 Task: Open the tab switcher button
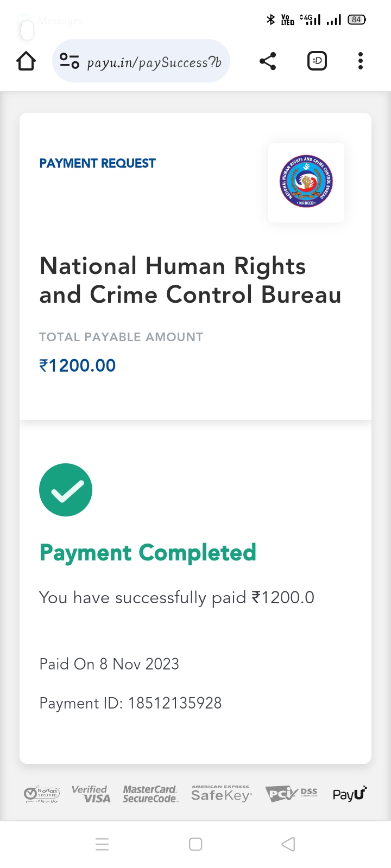317,61
